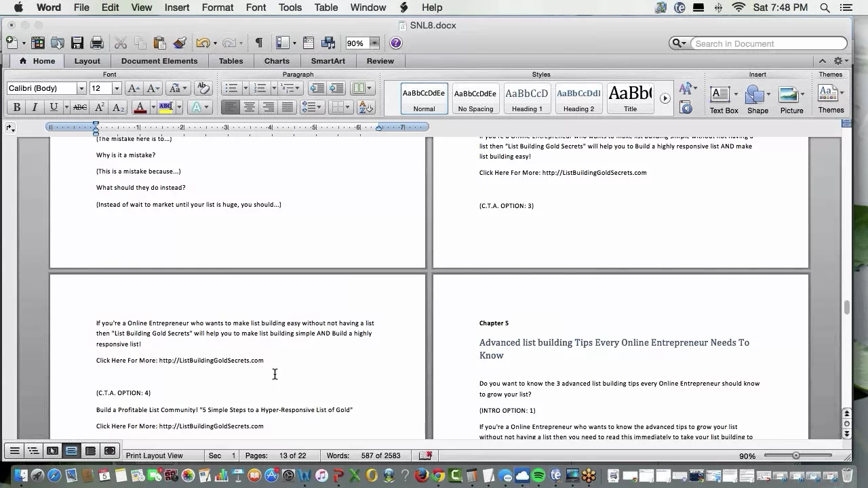
Task: Show more styles arrow
Action: point(665,98)
